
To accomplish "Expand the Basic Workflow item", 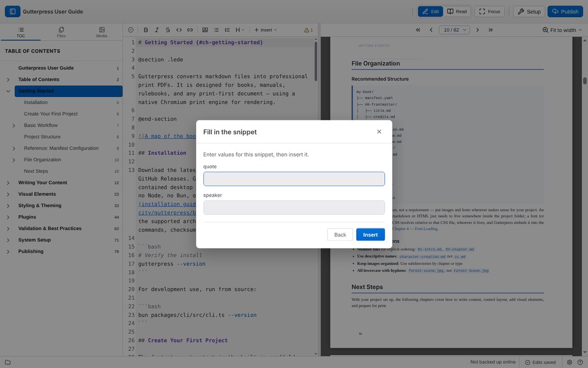I will [14, 125].
